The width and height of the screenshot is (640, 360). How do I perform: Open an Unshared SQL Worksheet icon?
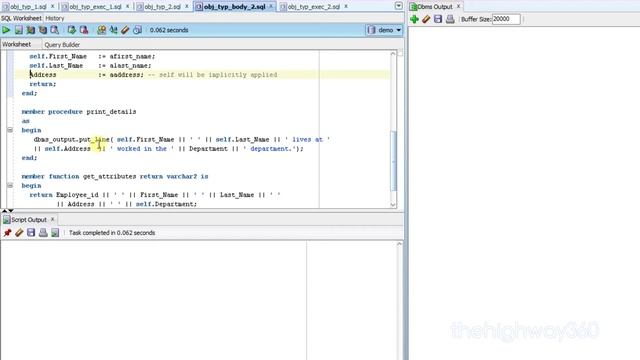click(x=101, y=30)
